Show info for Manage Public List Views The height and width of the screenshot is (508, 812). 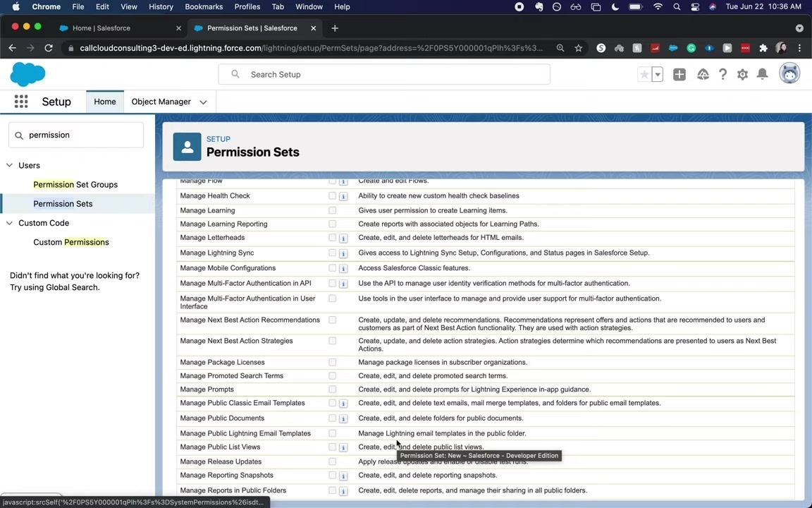(x=343, y=447)
